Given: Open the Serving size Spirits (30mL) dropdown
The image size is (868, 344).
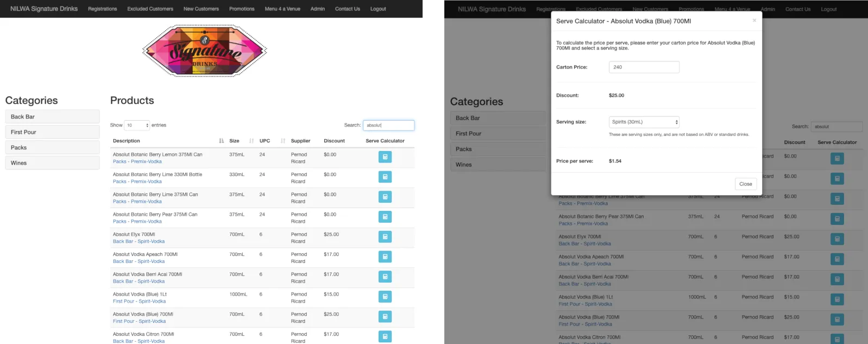Looking at the screenshot, I should point(644,122).
